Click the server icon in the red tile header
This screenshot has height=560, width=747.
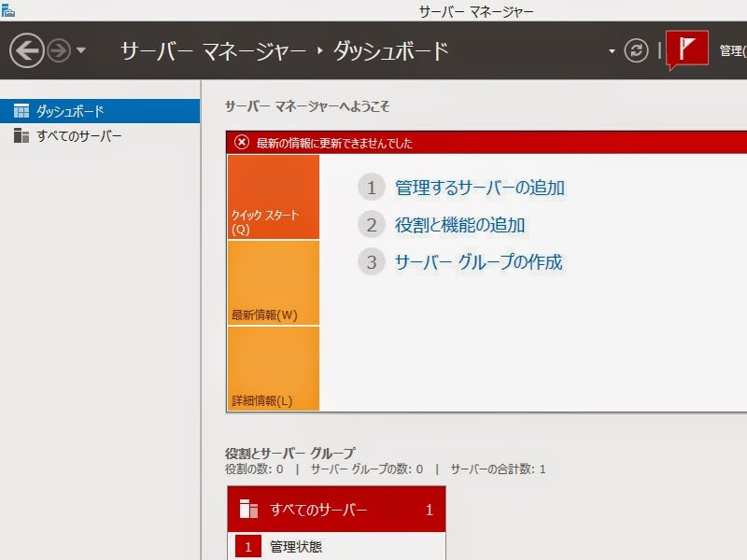(x=248, y=509)
